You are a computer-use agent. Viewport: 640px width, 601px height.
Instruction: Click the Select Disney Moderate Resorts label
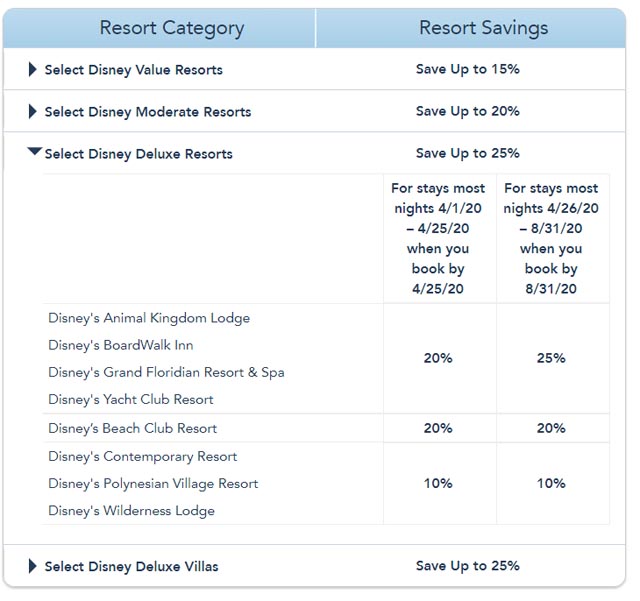coord(148,112)
